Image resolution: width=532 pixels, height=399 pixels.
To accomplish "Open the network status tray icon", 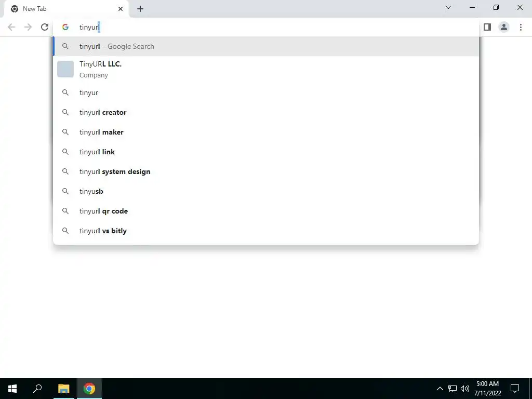I will point(453,389).
